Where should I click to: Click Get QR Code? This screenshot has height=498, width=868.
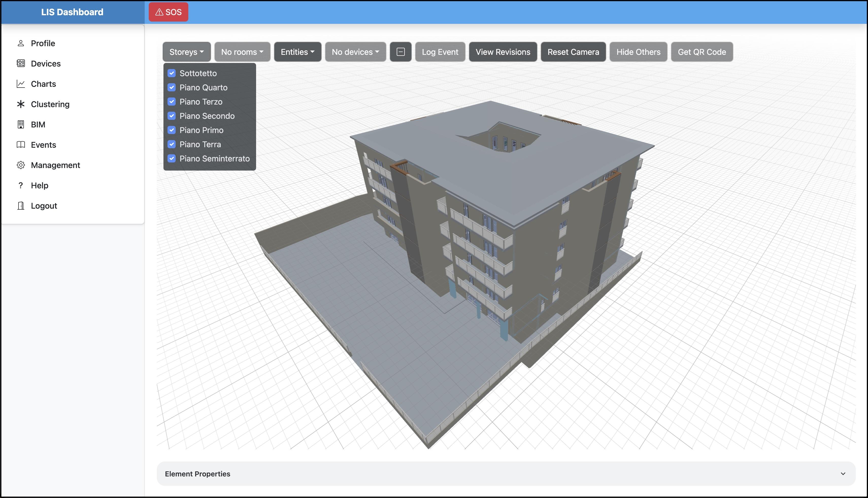click(702, 52)
